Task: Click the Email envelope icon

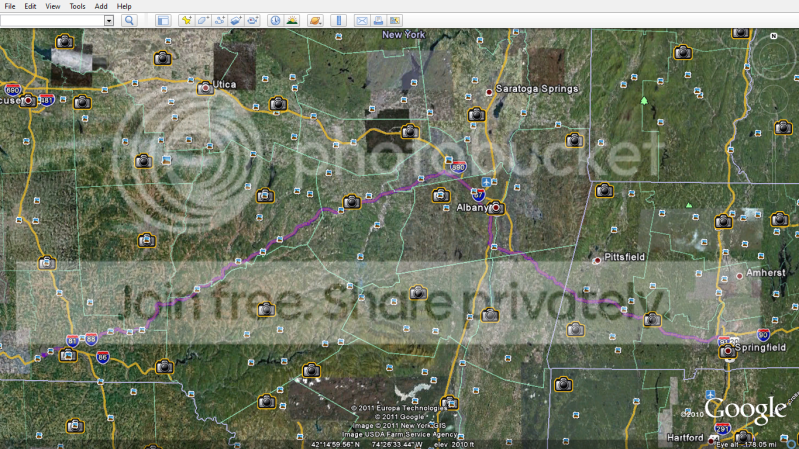Action: [x=362, y=20]
